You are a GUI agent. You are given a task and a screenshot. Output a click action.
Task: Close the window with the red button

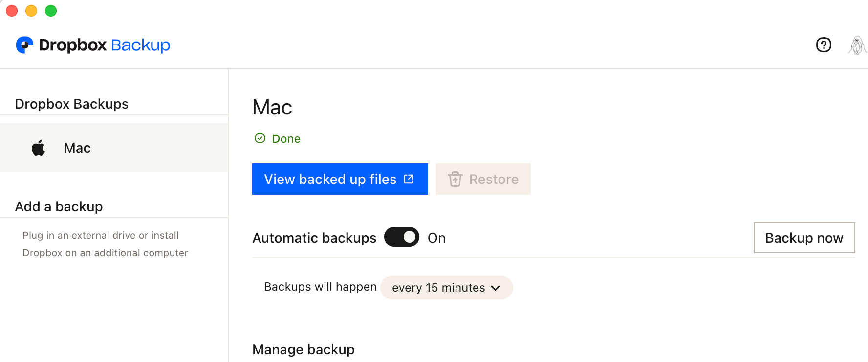(12, 11)
